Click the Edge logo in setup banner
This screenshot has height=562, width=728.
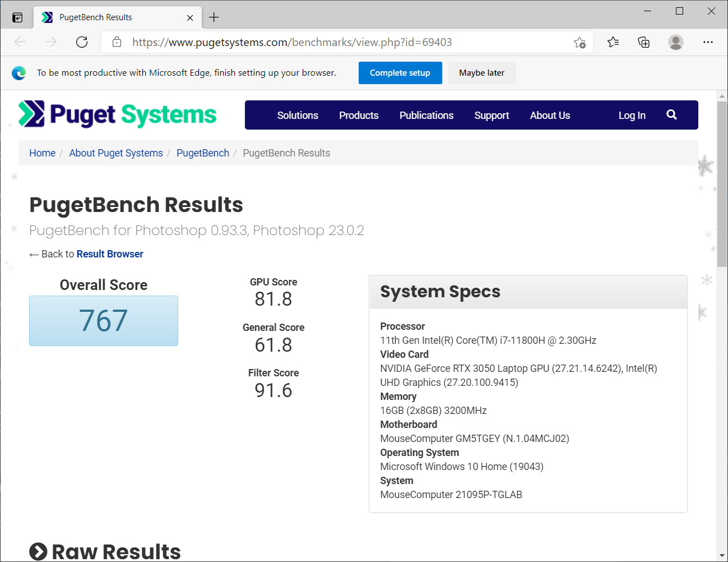(19, 73)
